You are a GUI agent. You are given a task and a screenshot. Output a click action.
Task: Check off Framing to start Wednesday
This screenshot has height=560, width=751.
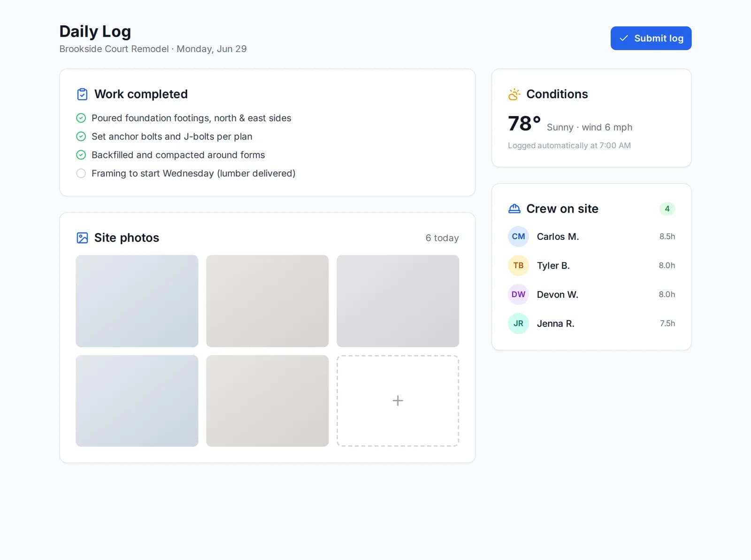pyautogui.click(x=81, y=173)
